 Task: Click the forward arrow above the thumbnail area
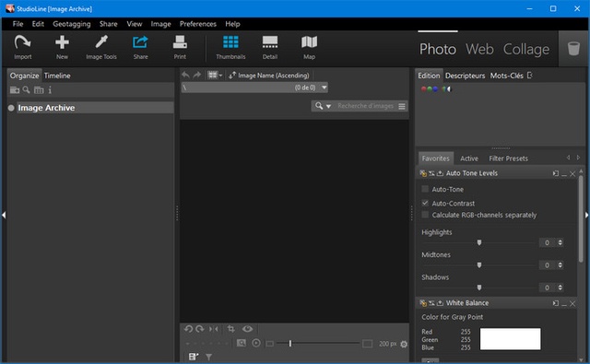tap(196, 76)
